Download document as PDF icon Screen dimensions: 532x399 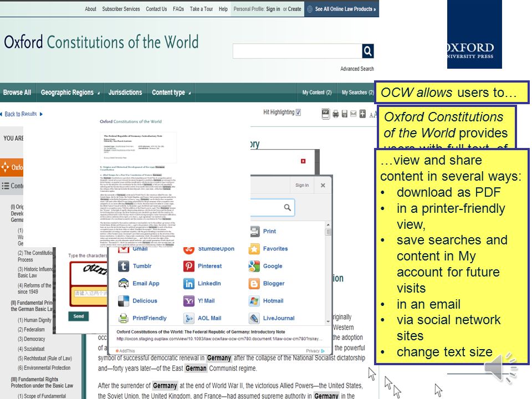point(325,114)
